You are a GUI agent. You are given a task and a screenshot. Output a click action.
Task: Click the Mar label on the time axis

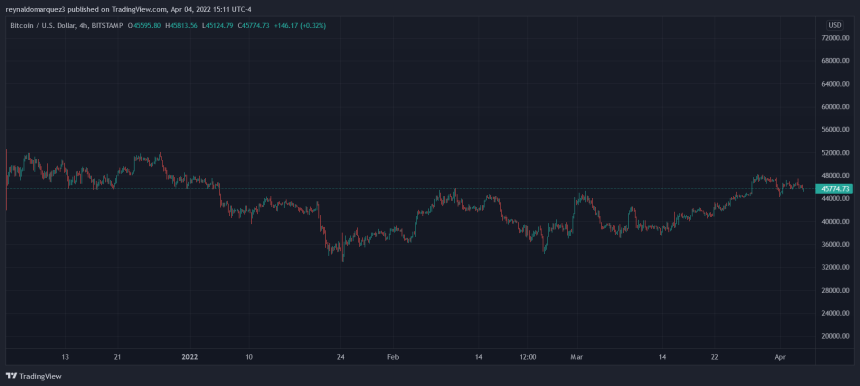point(576,357)
